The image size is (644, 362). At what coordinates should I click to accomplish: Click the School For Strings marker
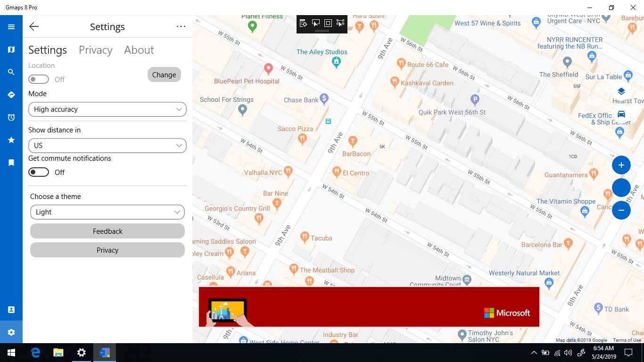click(x=243, y=110)
